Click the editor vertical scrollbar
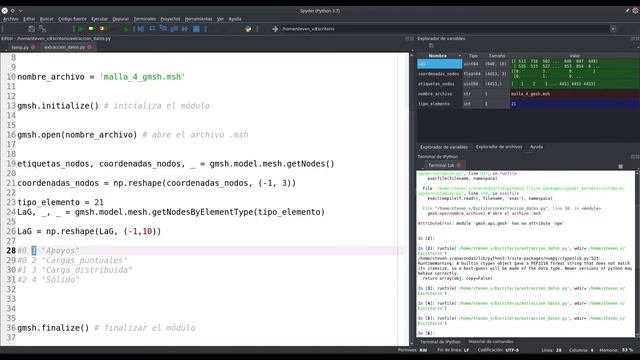Screen dimensions: 640x360 tap(411, 199)
